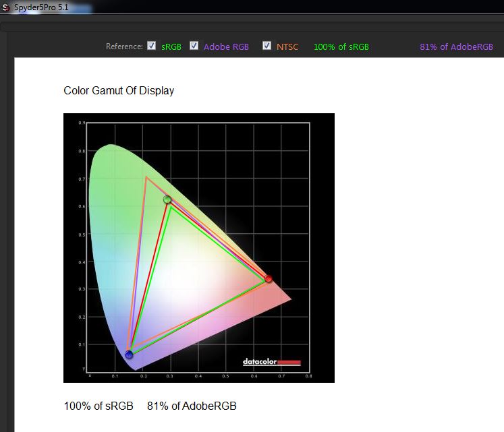
Task: Click the datacolor logo on the chart
Action: click(x=272, y=362)
